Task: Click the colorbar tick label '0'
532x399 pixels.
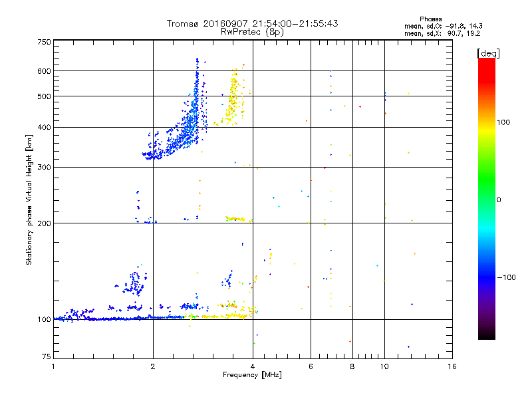Action: coord(499,200)
